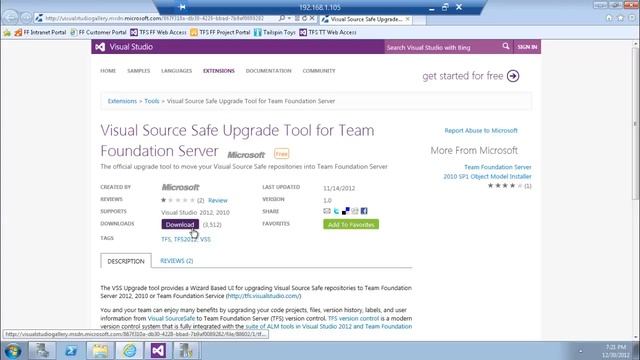Screen dimensions: 640x360
Task: Click the TFS tag link
Action: click(x=166, y=239)
